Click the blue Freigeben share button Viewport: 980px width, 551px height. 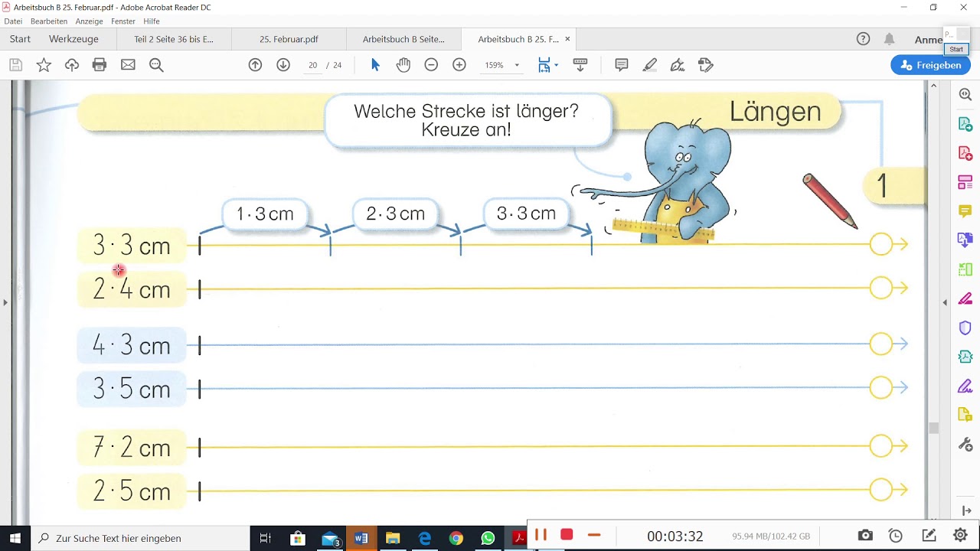tap(930, 65)
